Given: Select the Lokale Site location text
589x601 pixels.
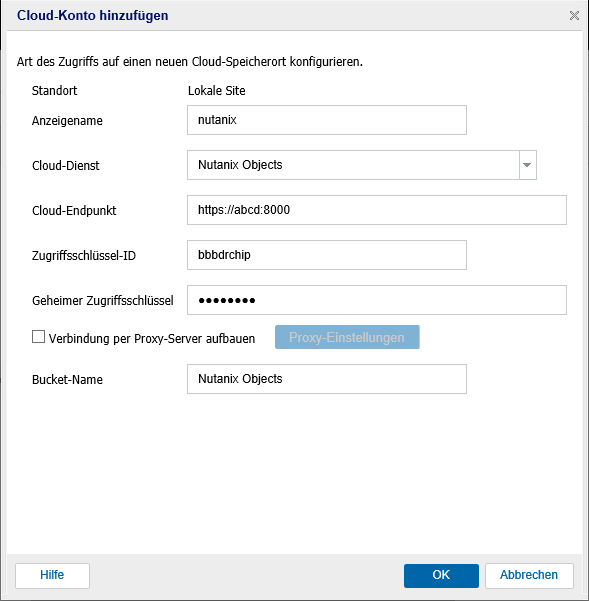Looking at the screenshot, I should 217,91.
